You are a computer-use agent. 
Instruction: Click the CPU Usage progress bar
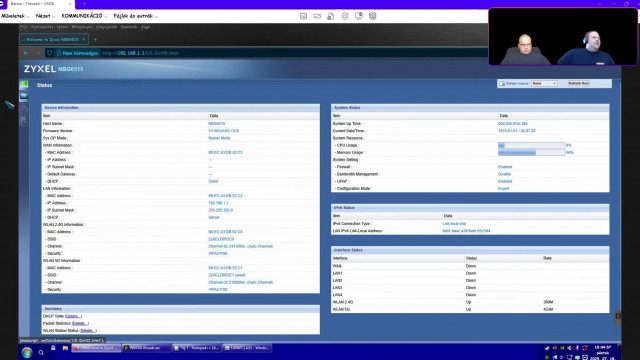[531, 145]
